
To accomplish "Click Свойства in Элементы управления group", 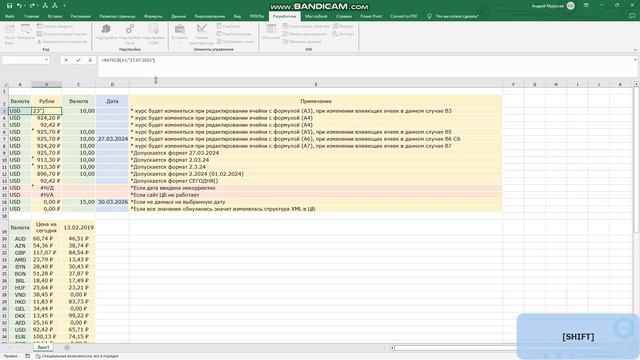I will pos(228,26).
